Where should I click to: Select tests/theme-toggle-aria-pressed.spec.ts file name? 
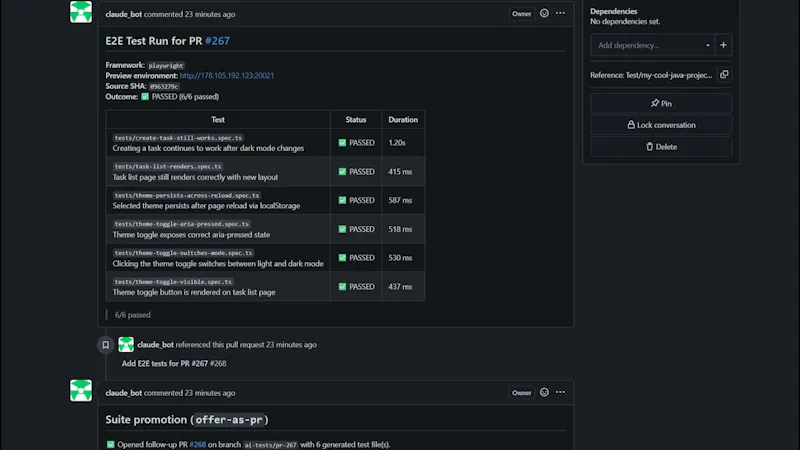coord(182,224)
